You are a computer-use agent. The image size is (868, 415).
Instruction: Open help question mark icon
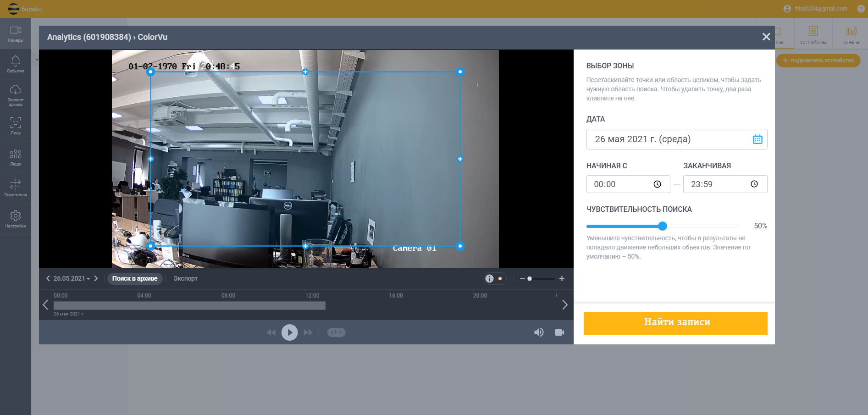tap(861, 9)
